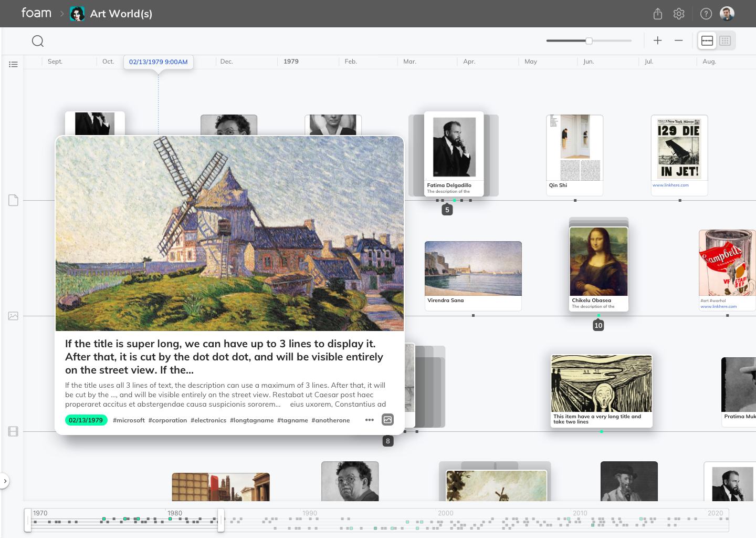
Task: Expand the stack count badge 5
Action: 447,210
